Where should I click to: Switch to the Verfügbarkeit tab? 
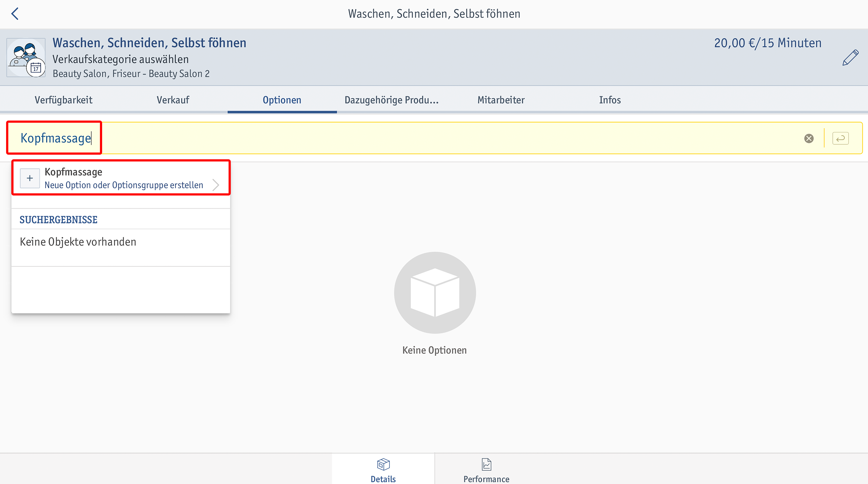click(63, 100)
